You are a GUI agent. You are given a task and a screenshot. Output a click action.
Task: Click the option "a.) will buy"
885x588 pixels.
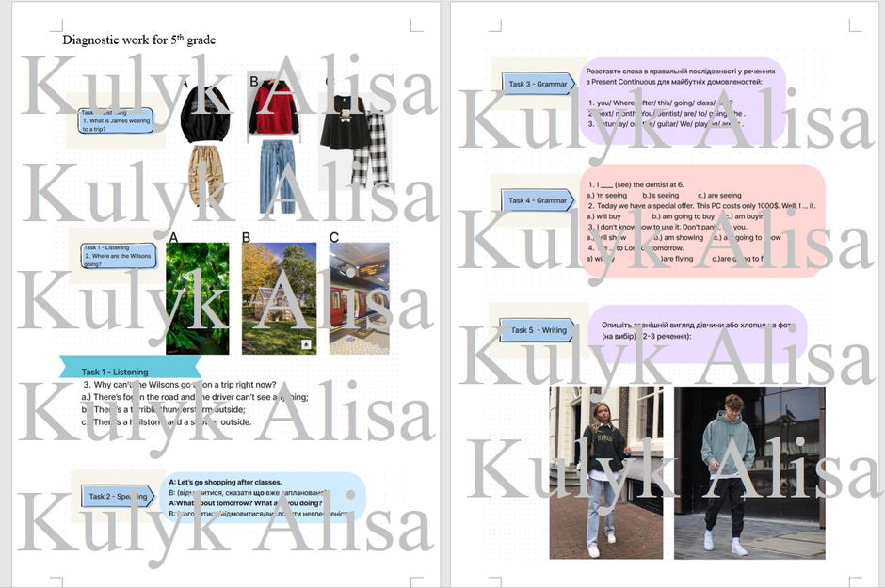pyautogui.click(x=603, y=216)
